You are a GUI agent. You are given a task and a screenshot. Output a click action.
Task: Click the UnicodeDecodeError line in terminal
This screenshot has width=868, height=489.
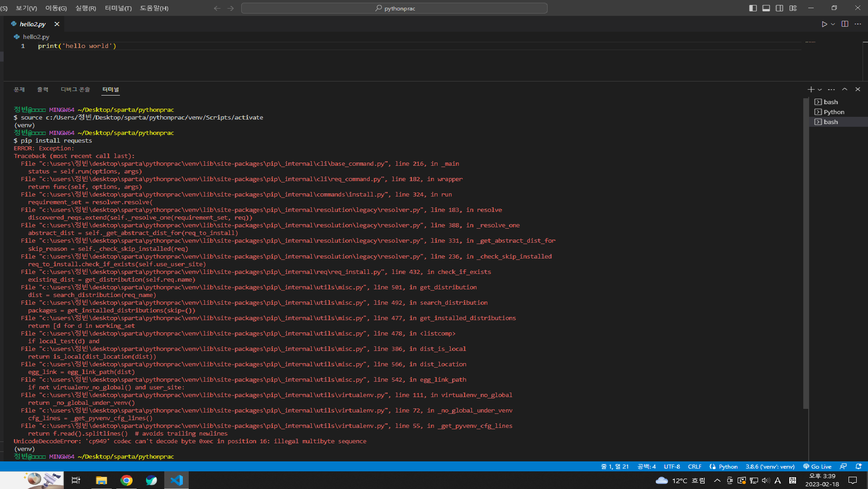190,441
